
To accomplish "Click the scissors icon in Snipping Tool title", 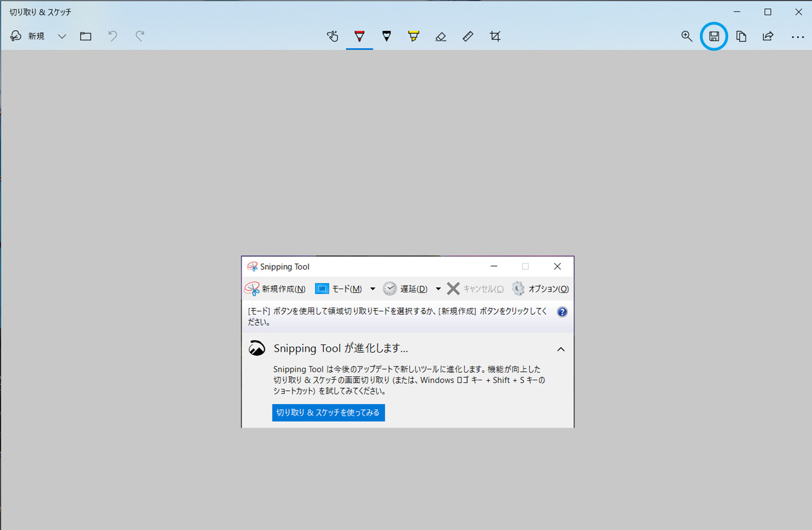I will 252,267.
